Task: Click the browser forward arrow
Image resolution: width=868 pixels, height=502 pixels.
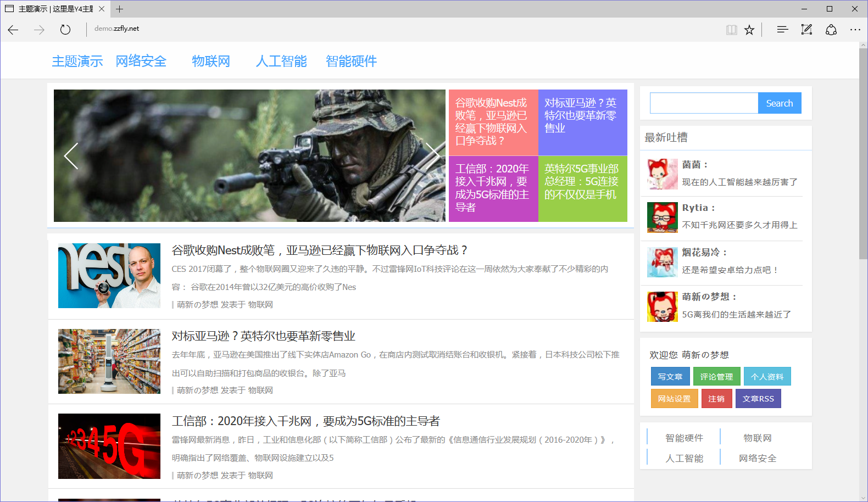Action: 39,30
